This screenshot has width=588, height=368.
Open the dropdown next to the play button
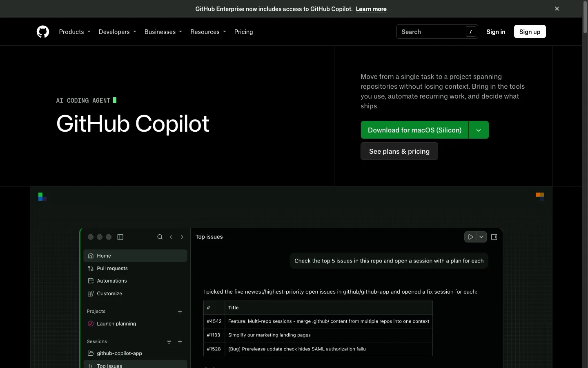(481, 237)
